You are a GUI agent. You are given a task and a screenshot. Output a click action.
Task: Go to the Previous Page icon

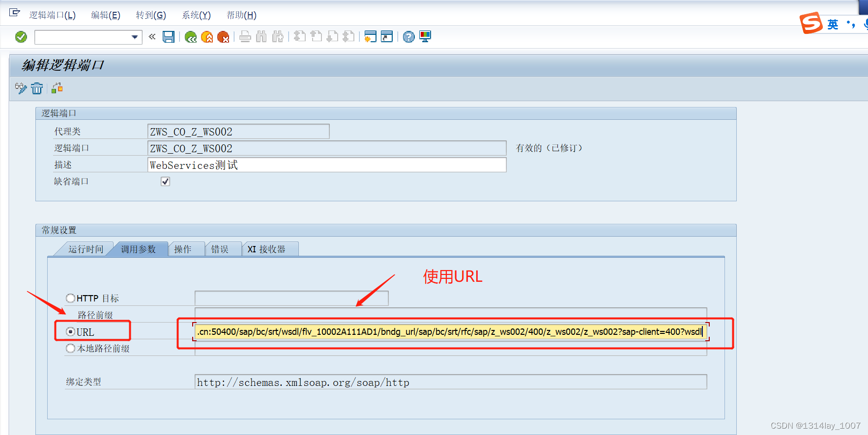coord(316,37)
